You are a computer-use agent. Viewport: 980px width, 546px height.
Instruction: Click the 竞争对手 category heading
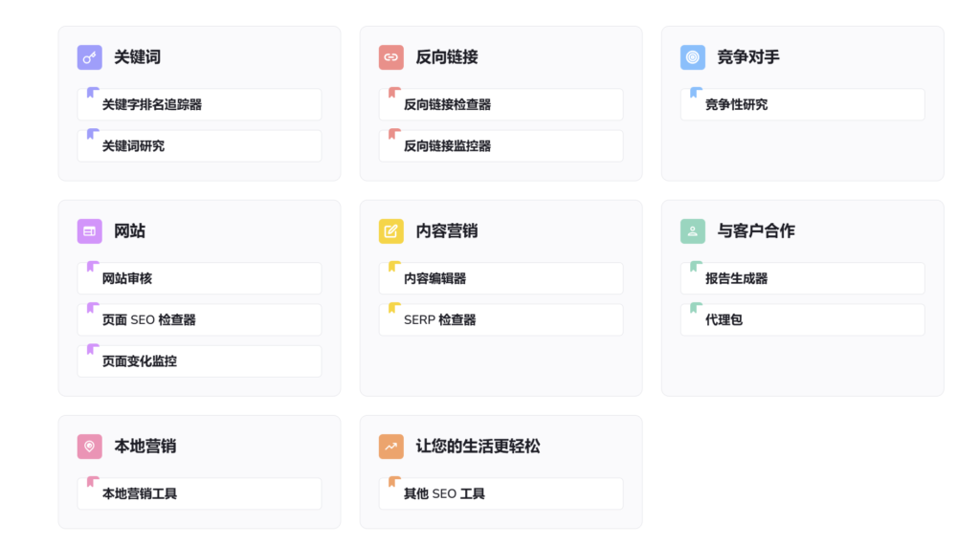click(x=748, y=57)
